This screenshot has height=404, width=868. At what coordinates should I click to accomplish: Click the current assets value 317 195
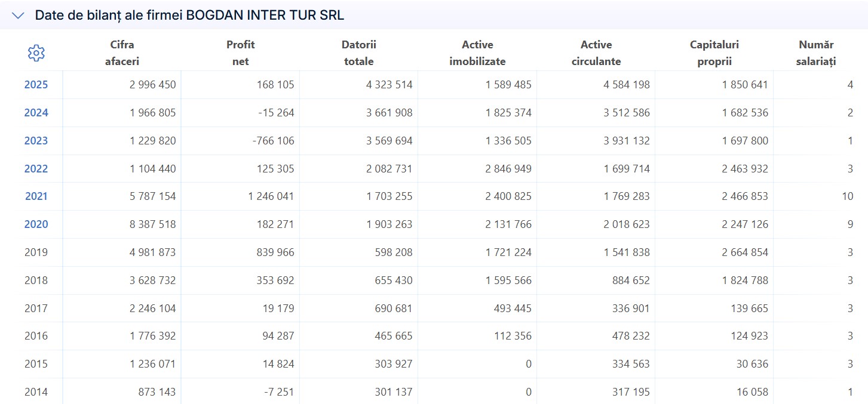(x=631, y=392)
